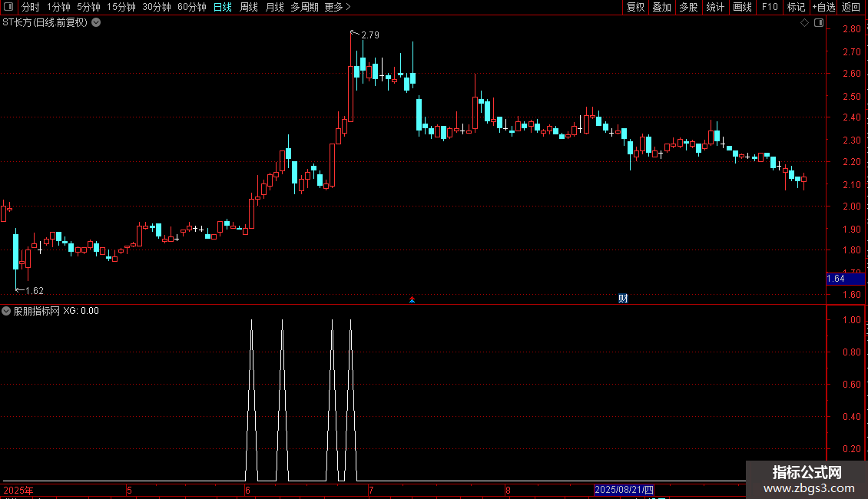Click the 1.00 indicator axis label

[x=851, y=320]
